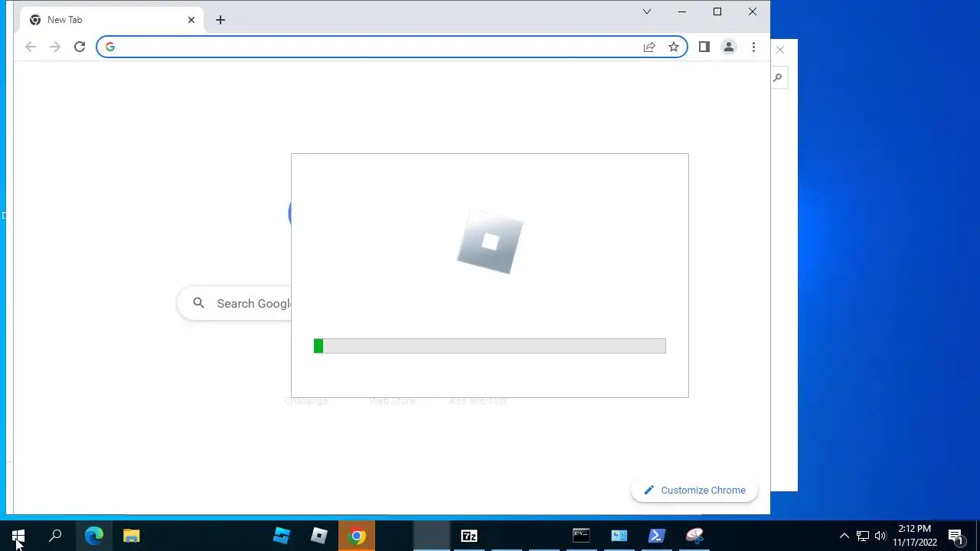The width and height of the screenshot is (980, 551).
Task: Show hidden system tray icons
Action: 844,536
